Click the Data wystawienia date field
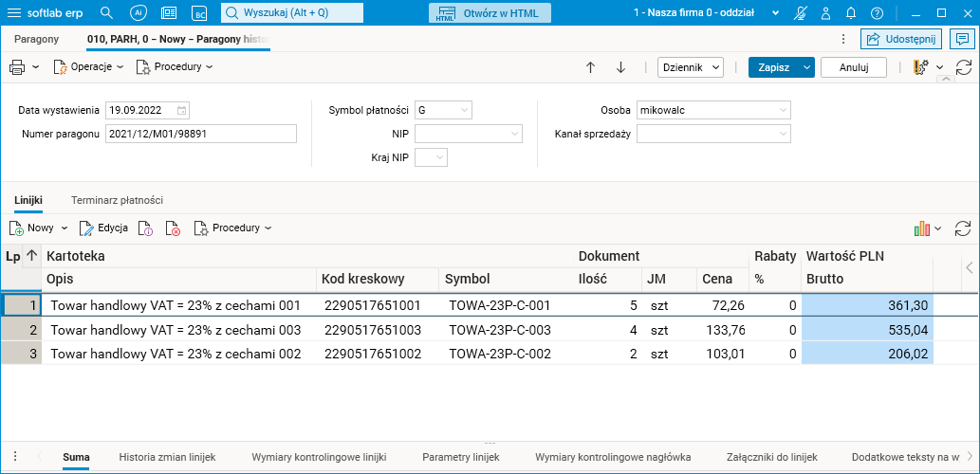 click(147, 111)
